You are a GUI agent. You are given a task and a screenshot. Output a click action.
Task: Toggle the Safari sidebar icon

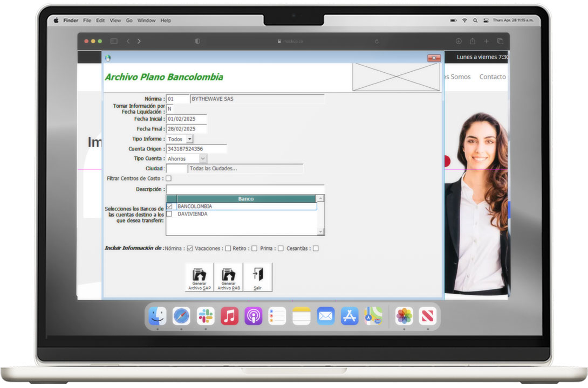114,41
